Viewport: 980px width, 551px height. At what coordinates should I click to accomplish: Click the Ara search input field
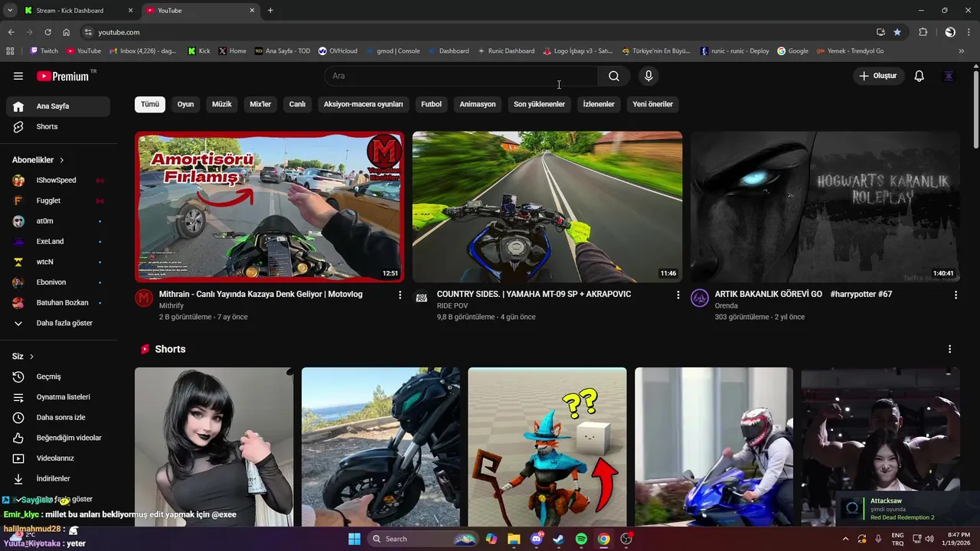[461, 76]
